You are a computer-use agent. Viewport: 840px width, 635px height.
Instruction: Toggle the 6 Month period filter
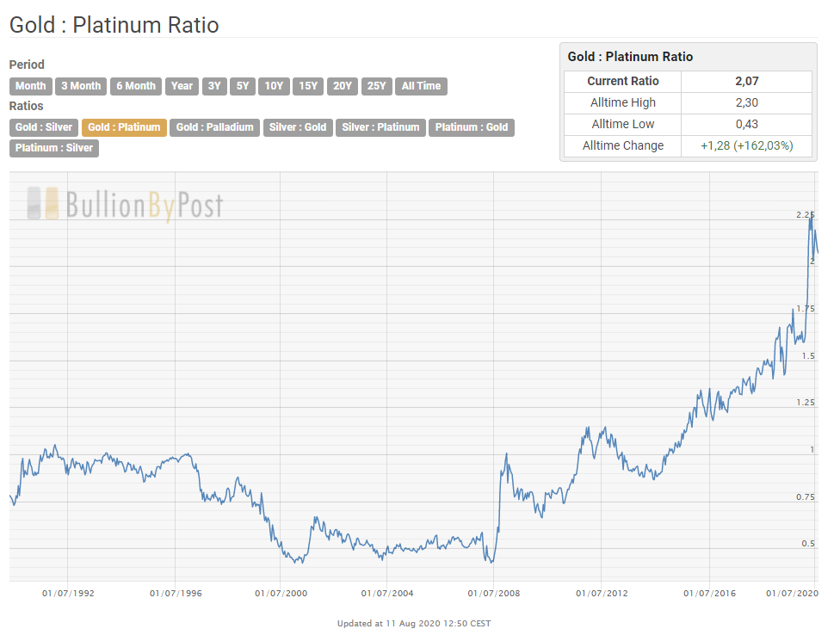click(135, 86)
